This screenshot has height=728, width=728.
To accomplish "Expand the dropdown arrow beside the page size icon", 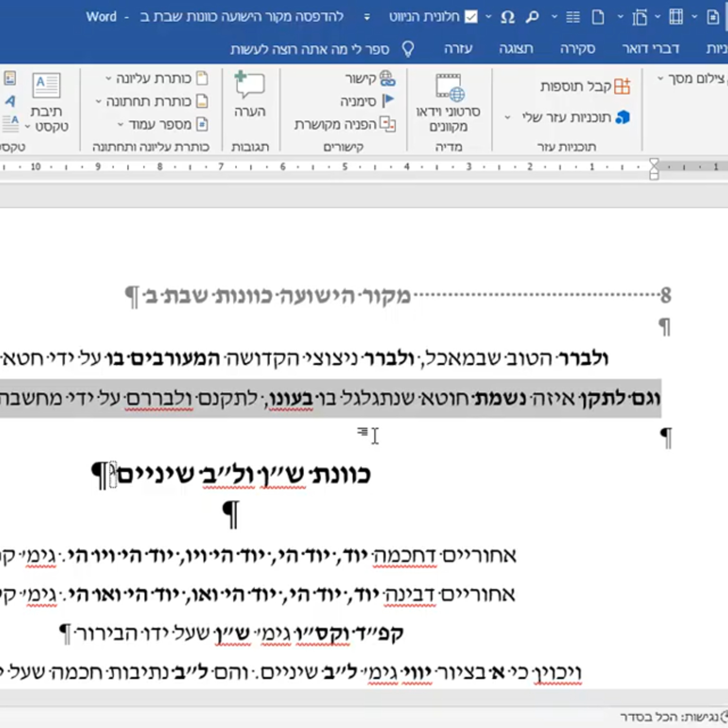I will tap(620, 17).
